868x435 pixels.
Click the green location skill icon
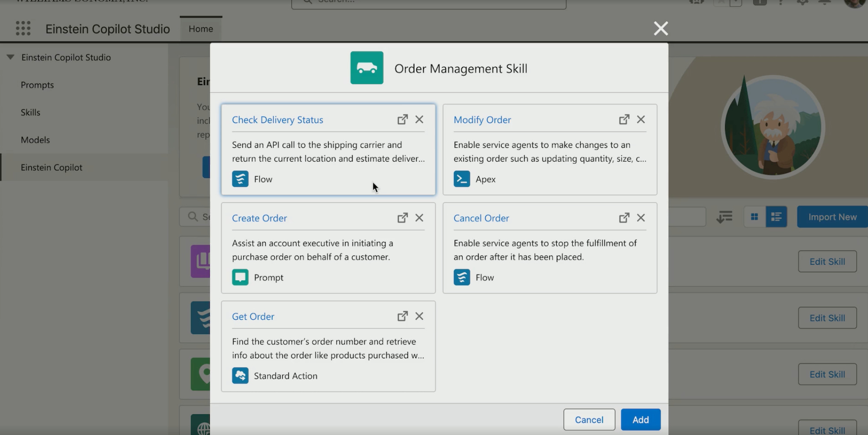[x=201, y=374]
